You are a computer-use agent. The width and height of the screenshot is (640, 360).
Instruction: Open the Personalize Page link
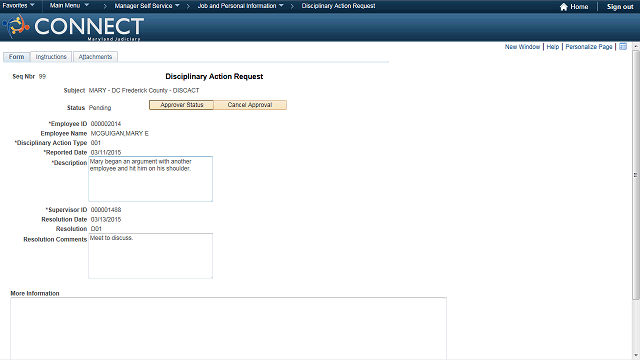(x=589, y=47)
